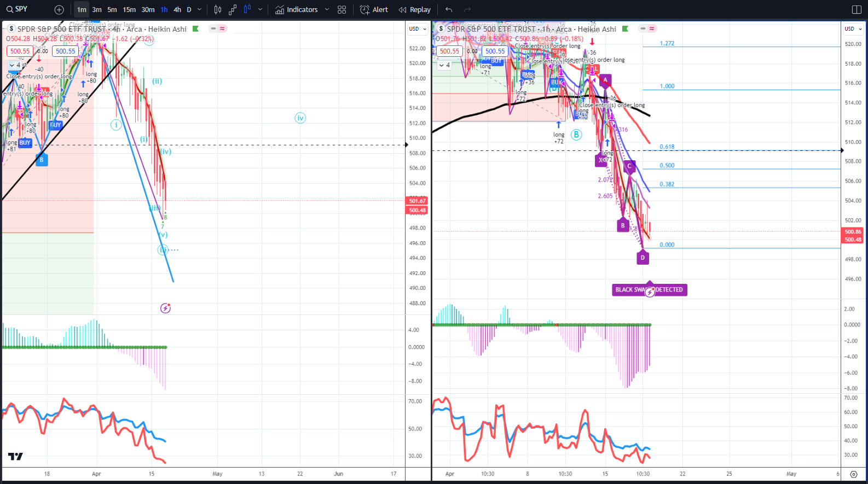The width and height of the screenshot is (868, 484).
Task: Click the 500.86 price label on 1h axis
Action: (x=853, y=232)
